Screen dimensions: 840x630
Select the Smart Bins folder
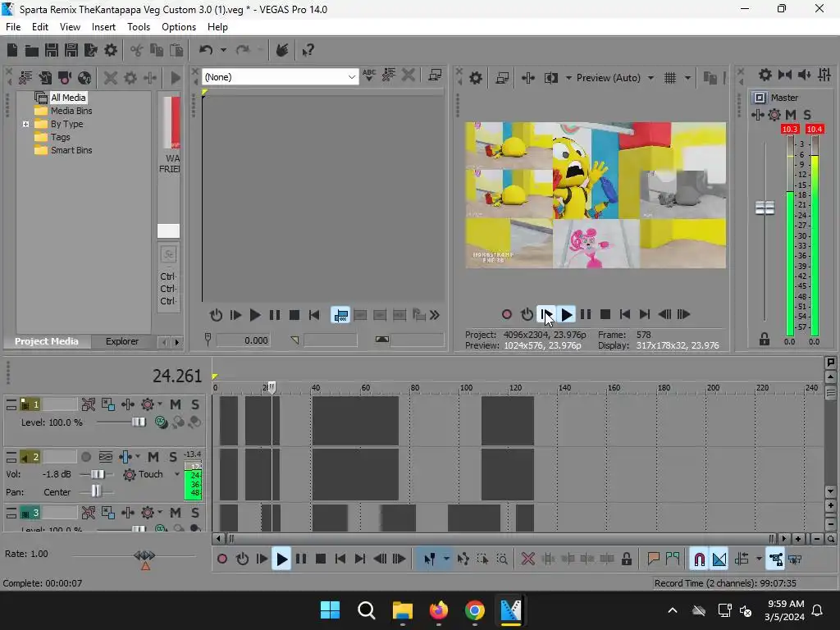coord(71,151)
